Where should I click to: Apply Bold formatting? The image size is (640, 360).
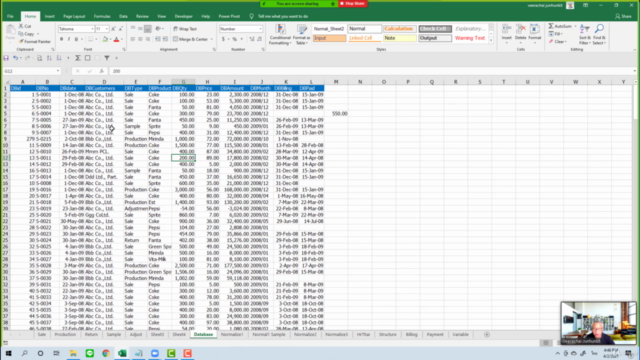(x=61, y=40)
